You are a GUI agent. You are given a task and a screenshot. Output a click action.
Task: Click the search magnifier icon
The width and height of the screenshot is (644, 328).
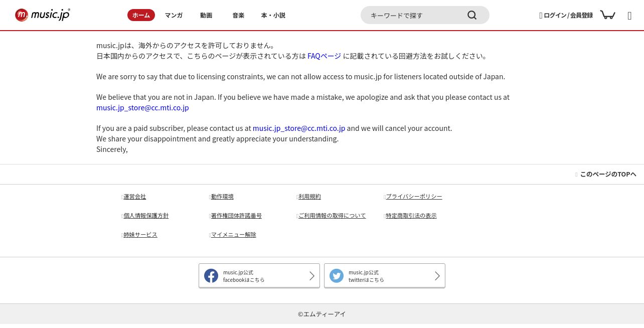pos(472,15)
